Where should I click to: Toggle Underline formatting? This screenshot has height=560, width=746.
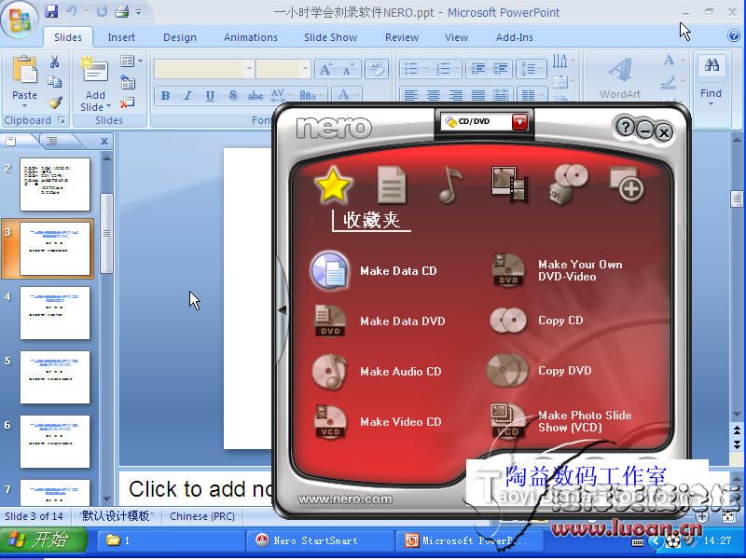[210, 96]
